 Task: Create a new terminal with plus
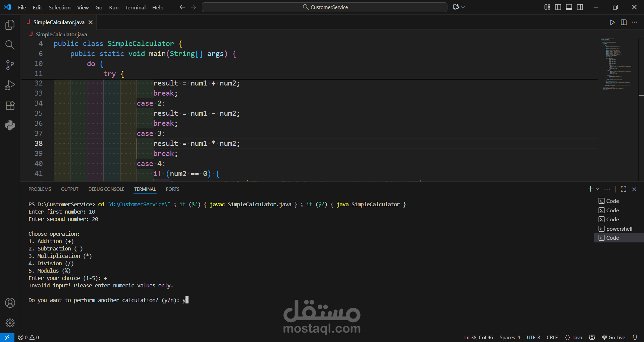point(590,189)
